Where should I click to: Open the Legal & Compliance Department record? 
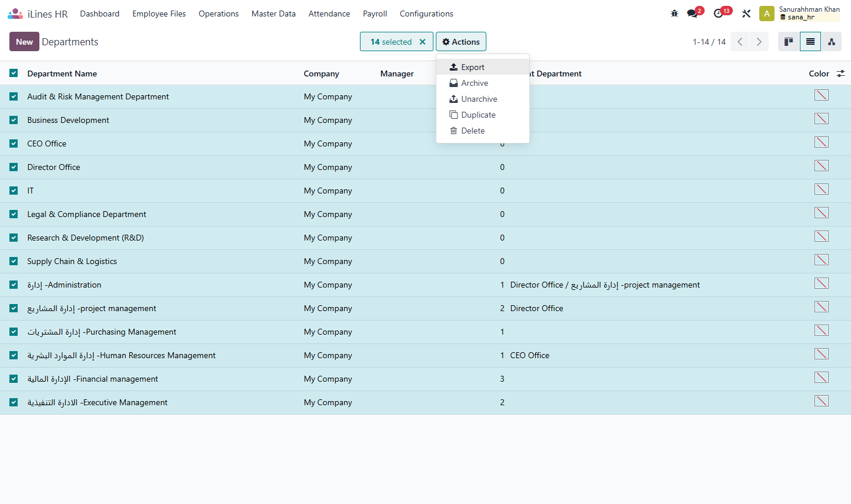coord(86,214)
